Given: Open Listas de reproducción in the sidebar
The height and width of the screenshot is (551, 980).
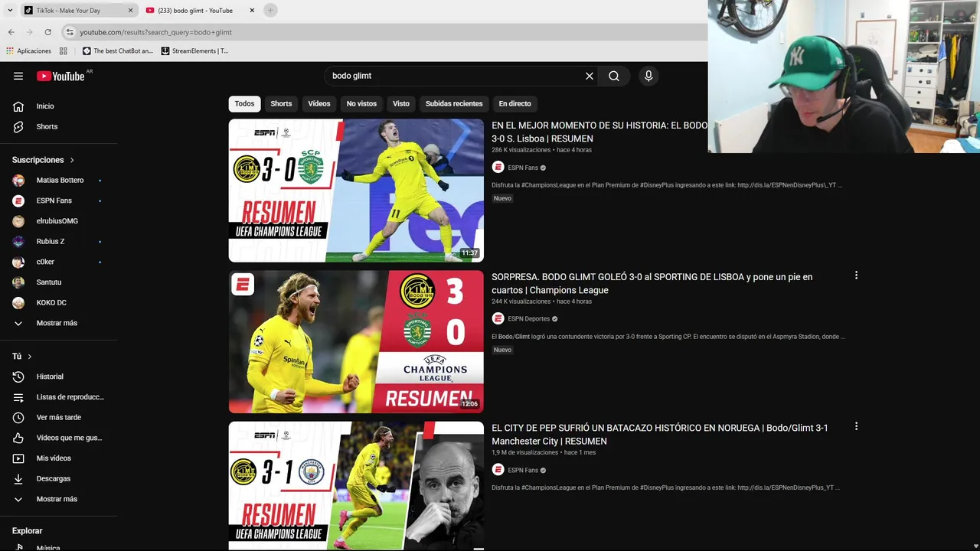Looking at the screenshot, I should [58, 397].
